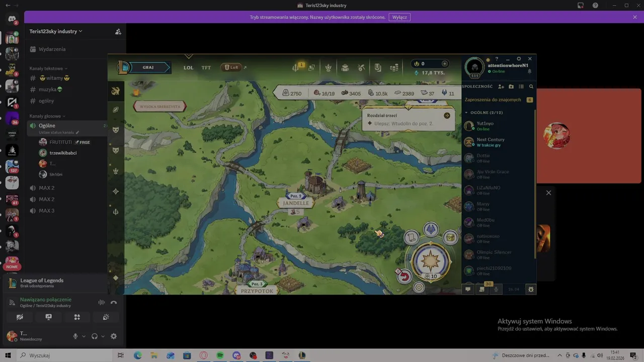Click the new folder icon in Społeczność panel

(x=511, y=86)
